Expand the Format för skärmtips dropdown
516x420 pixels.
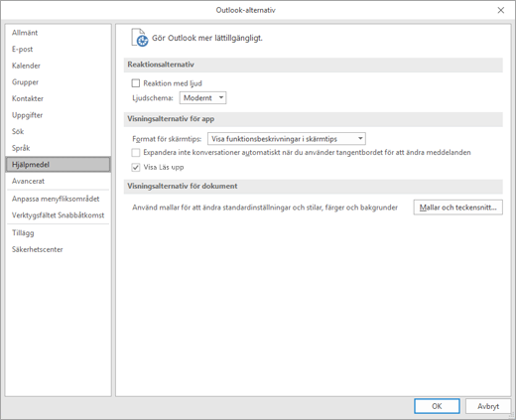point(287,139)
